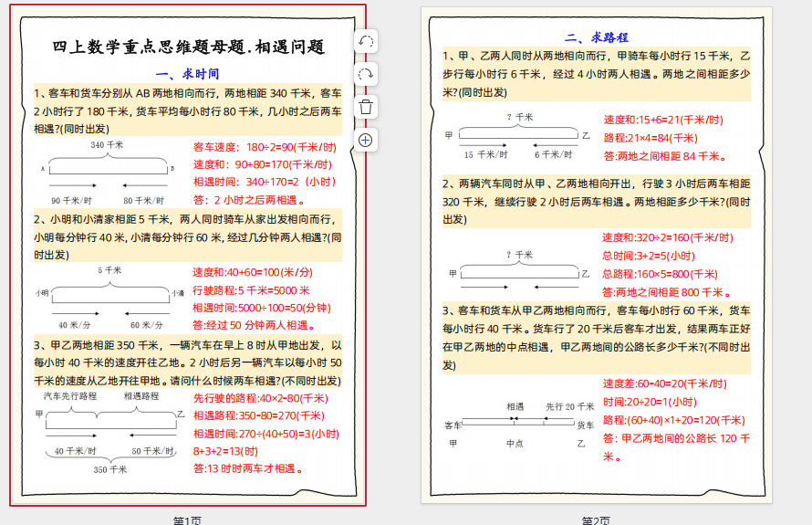Screen dimensions: 812x525
Task: Add a page with the plus icon
Action: point(365,140)
